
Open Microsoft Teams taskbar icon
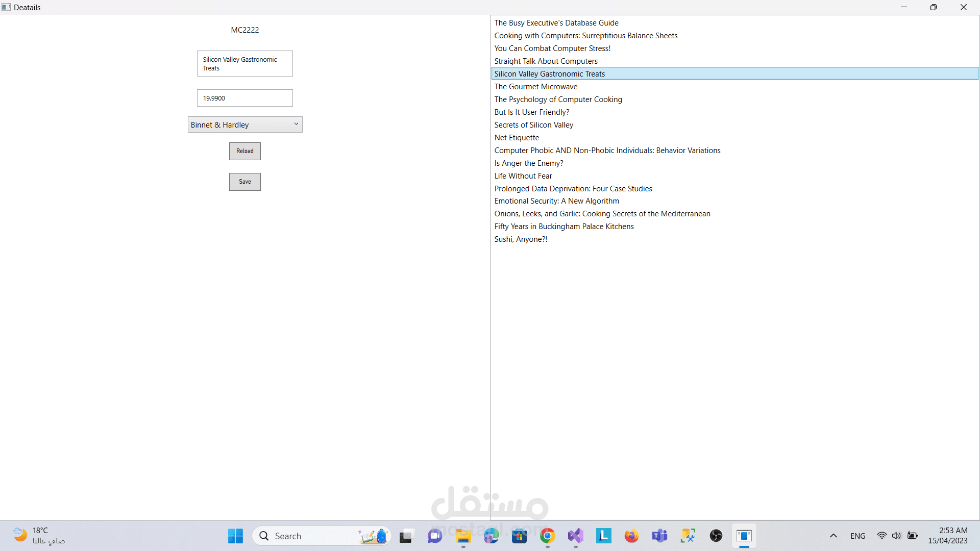pyautogui.click(x=659, y=536)
